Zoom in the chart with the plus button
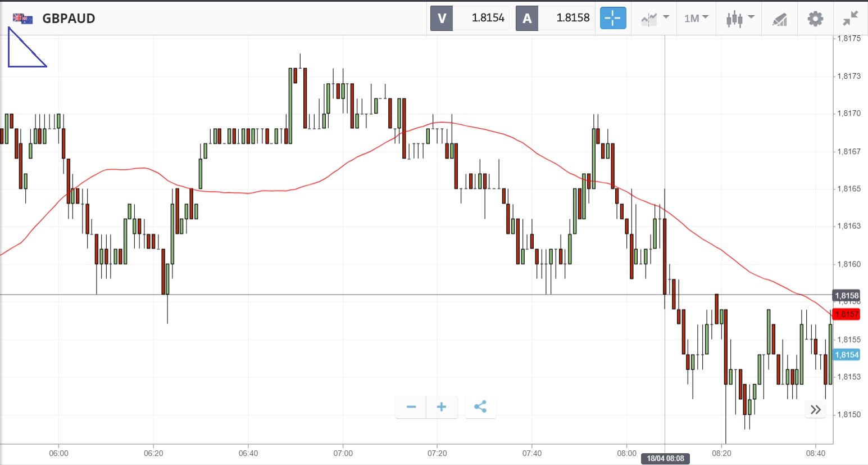This screenshot has width=868, height=465. [442, 407]
